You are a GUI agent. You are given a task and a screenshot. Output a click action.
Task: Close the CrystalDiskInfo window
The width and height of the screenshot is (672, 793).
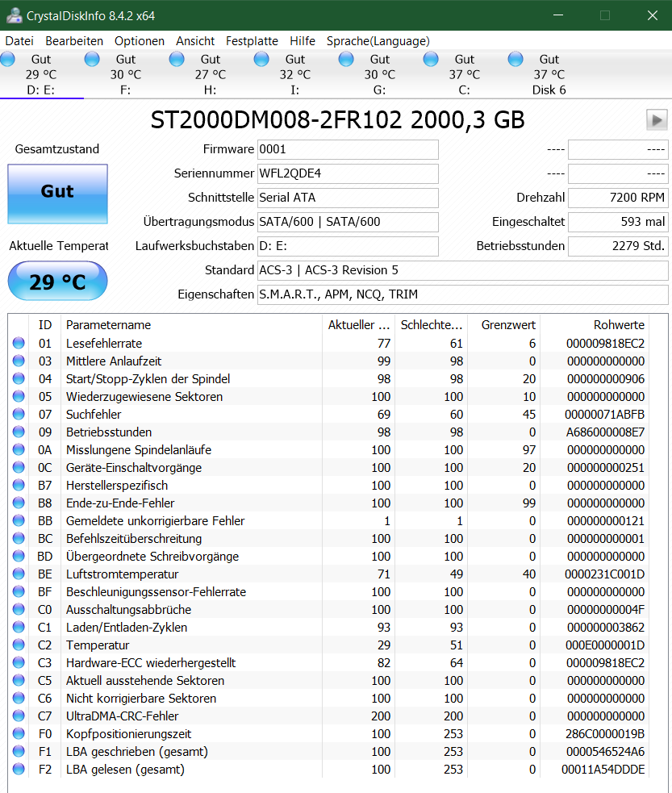click(x=653, y=15)
